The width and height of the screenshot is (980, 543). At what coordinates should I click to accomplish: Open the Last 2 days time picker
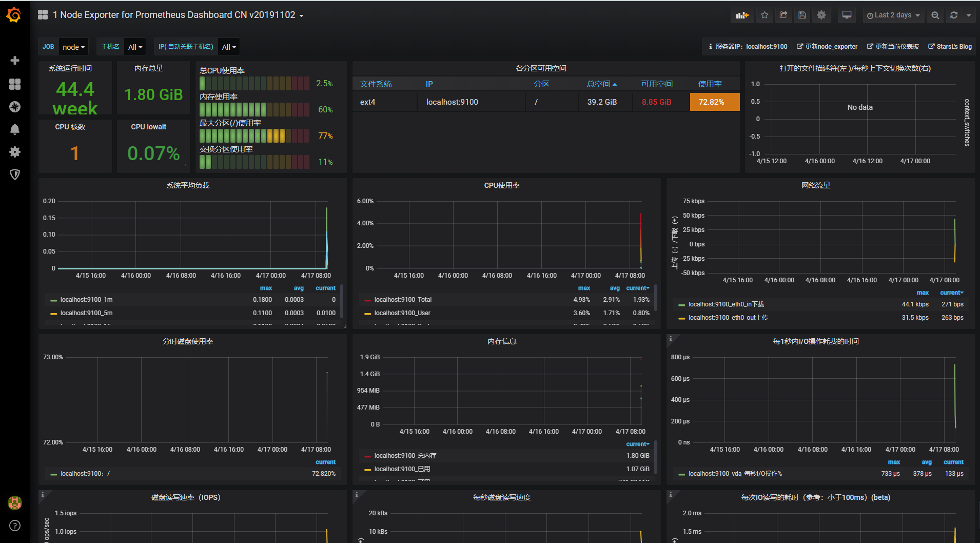[893, 15]
